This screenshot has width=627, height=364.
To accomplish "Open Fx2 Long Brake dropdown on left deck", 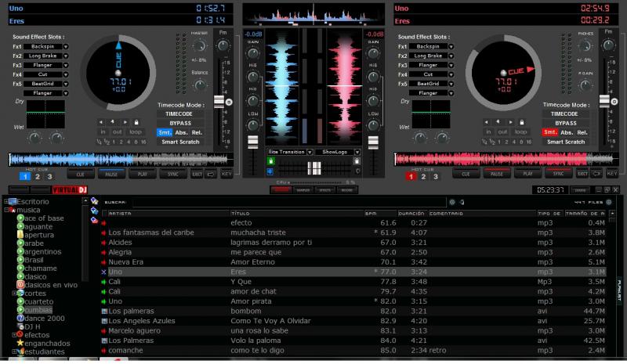I will point(66,56).
